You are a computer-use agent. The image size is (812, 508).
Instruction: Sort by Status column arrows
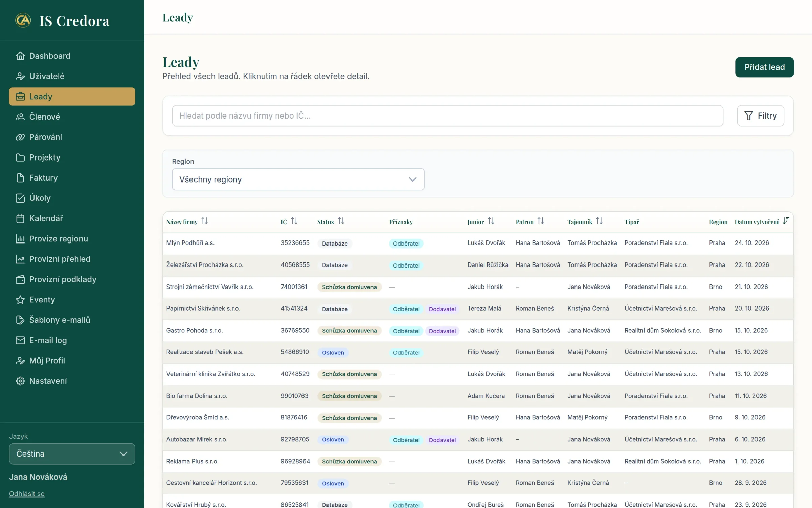pos(341,221)
